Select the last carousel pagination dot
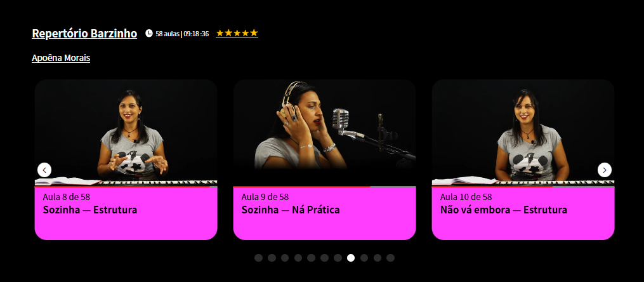The width and height of the screenshot is (644, 282). pyautogui.click(x=391, y=258)
